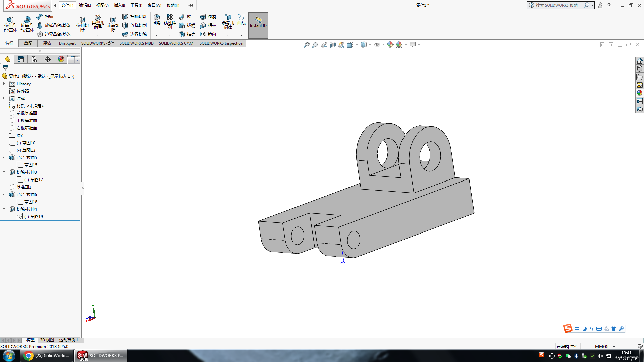Image resolution: width=644 pixels, height=362 pixels.
Task: Open the 文件 (File) menu
Action: click(x=67, y=5)
